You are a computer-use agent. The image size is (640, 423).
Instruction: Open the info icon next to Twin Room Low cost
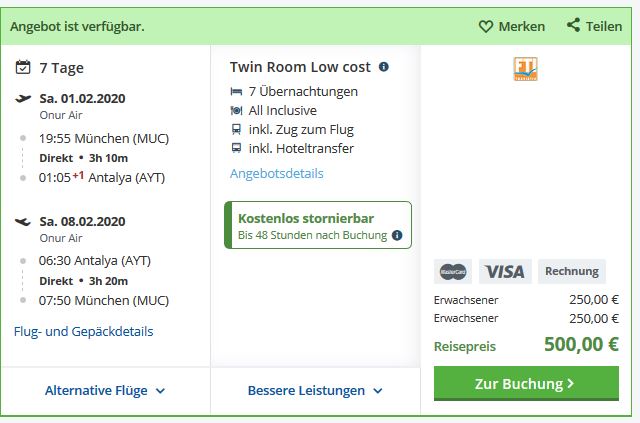(384, 67)
